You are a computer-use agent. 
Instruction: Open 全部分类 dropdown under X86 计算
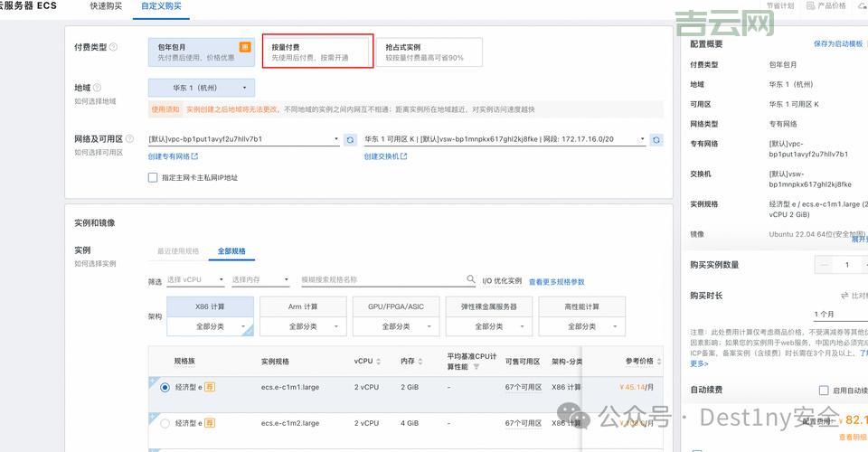[210, 326]
